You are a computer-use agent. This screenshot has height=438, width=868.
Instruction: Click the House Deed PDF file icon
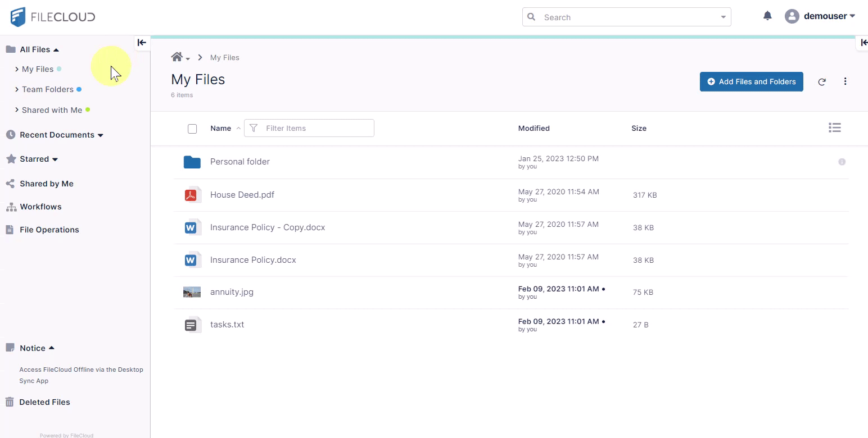[x=192, y=195]
